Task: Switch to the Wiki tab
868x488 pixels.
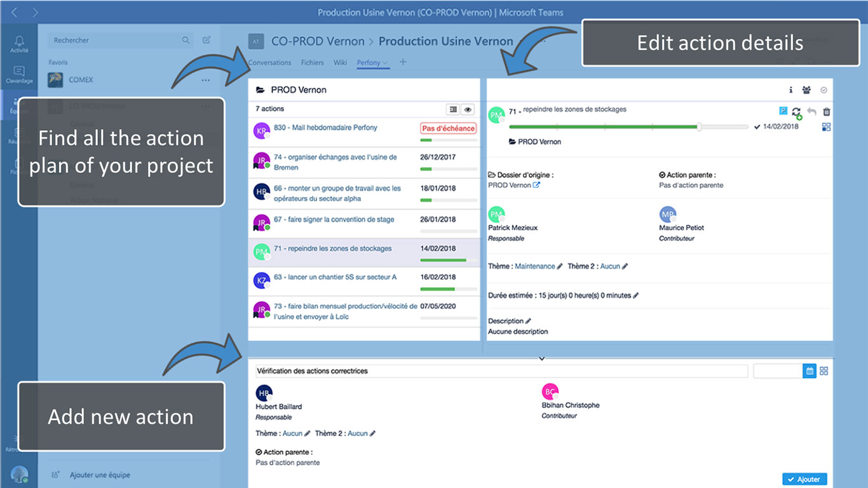Action: coord(340,63)
